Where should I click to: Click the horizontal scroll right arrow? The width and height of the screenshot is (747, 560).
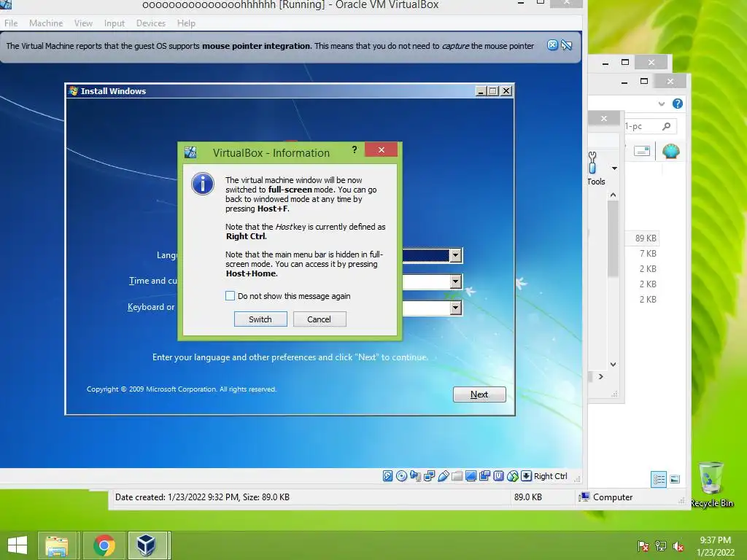tap(601, 377)
